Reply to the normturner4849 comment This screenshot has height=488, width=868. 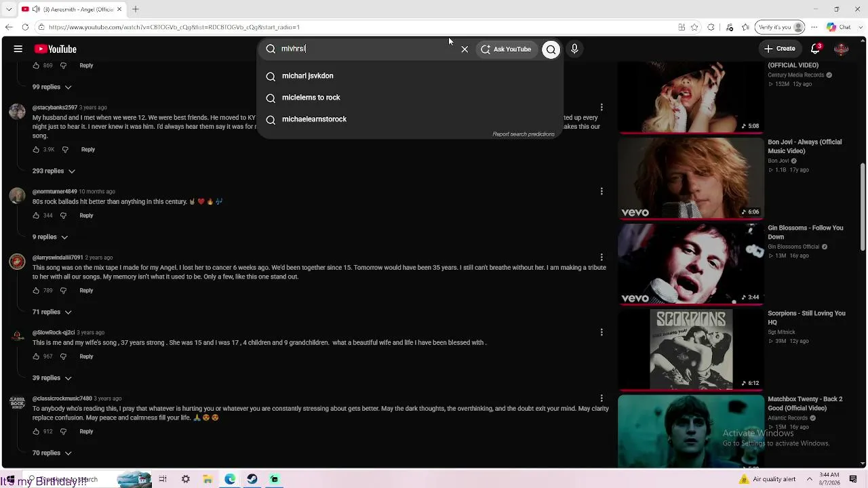[x=86, y=216]
